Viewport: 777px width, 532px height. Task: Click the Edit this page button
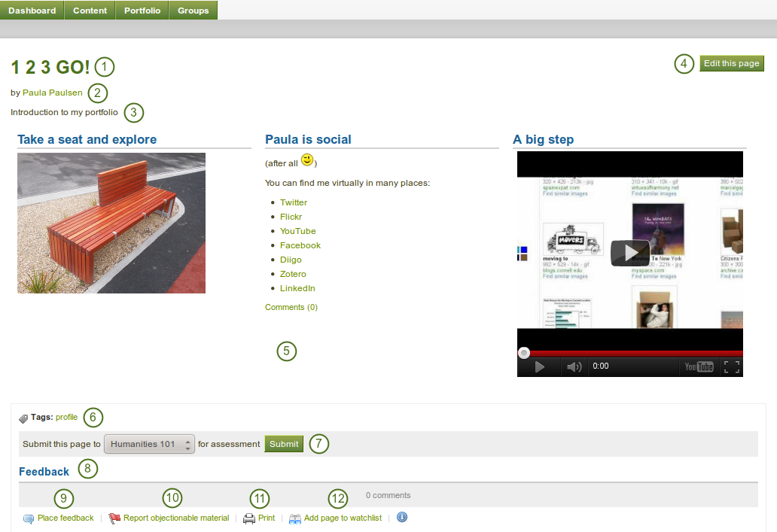coord(731,63)
